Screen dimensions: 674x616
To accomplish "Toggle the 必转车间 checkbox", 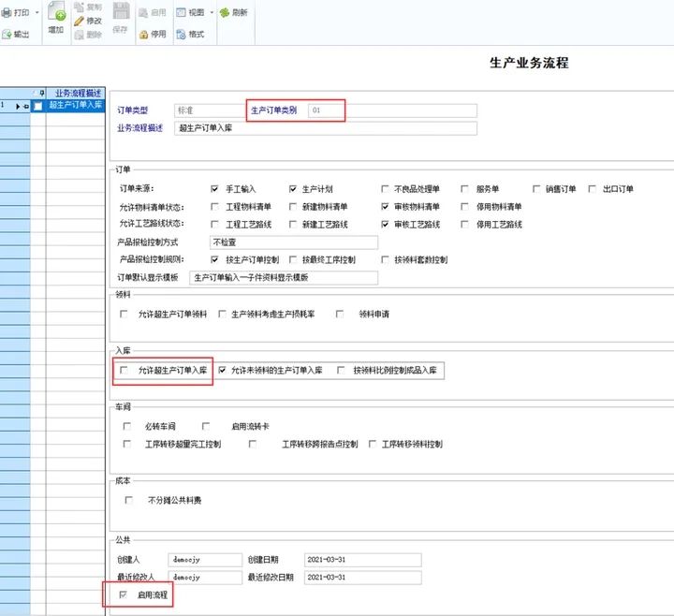I will point(126,427).
